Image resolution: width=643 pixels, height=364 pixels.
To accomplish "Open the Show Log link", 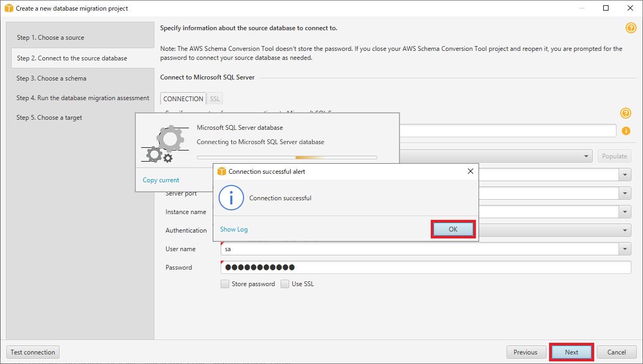I will [234, 229].
